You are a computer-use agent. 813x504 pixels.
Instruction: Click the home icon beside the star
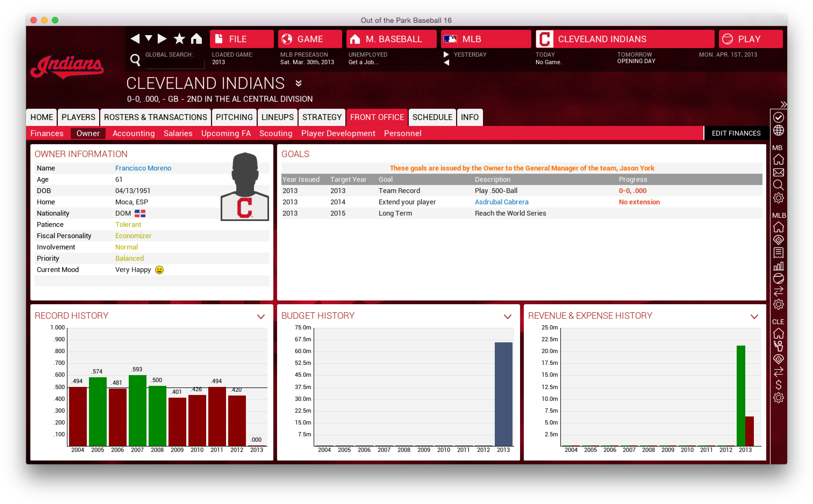click(196, 39)
